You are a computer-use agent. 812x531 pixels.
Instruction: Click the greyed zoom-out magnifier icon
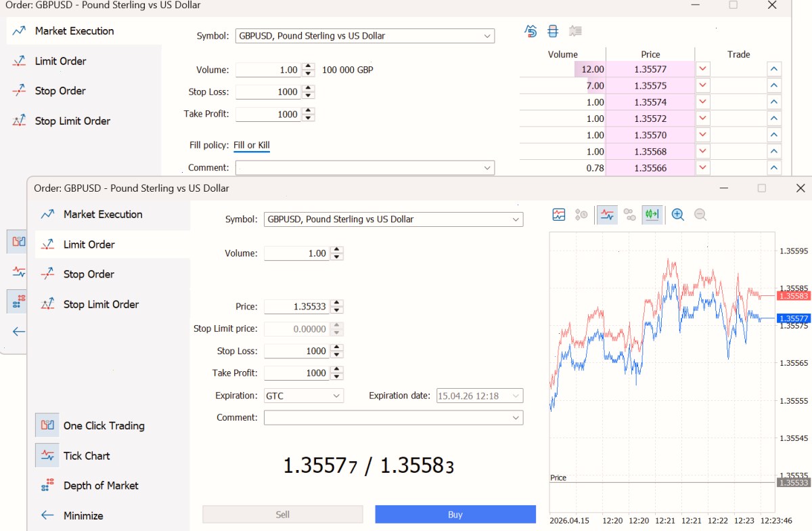coord(700,215)
